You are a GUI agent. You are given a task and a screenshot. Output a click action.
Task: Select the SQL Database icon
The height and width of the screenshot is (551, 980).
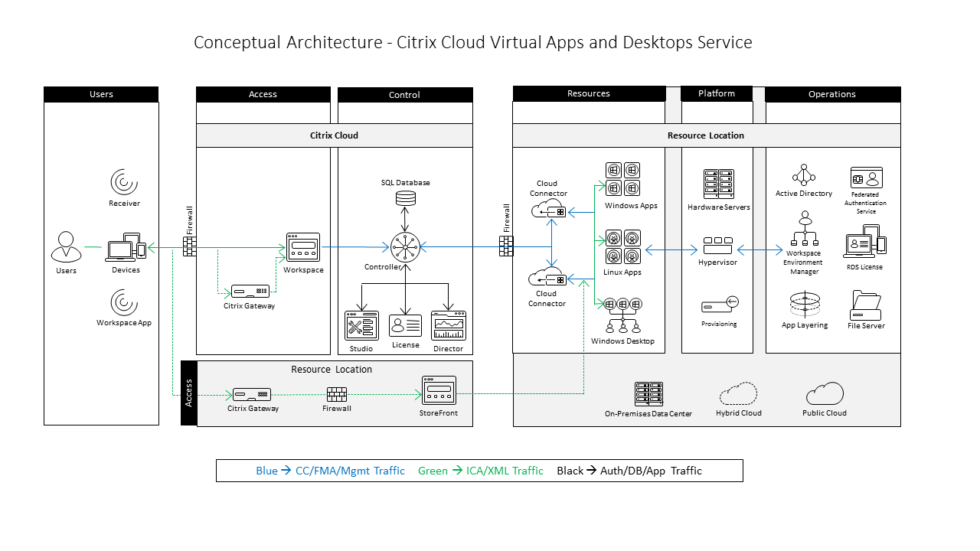[406, 199]
